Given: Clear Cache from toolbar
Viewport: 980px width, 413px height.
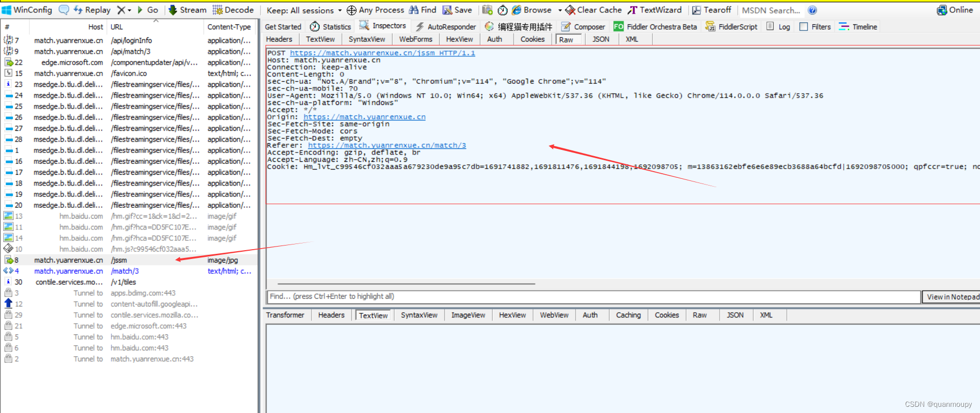Looking at the screenshot, I should click(594, 10).
